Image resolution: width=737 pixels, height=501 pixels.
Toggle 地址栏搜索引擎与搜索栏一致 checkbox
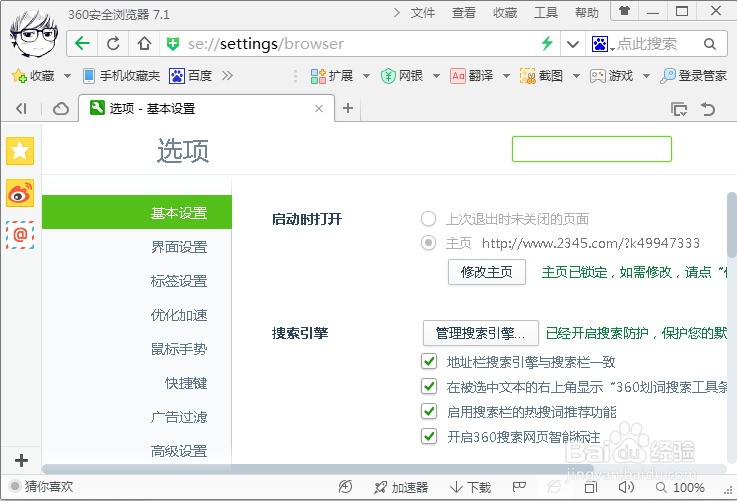[x=429, y=361]
